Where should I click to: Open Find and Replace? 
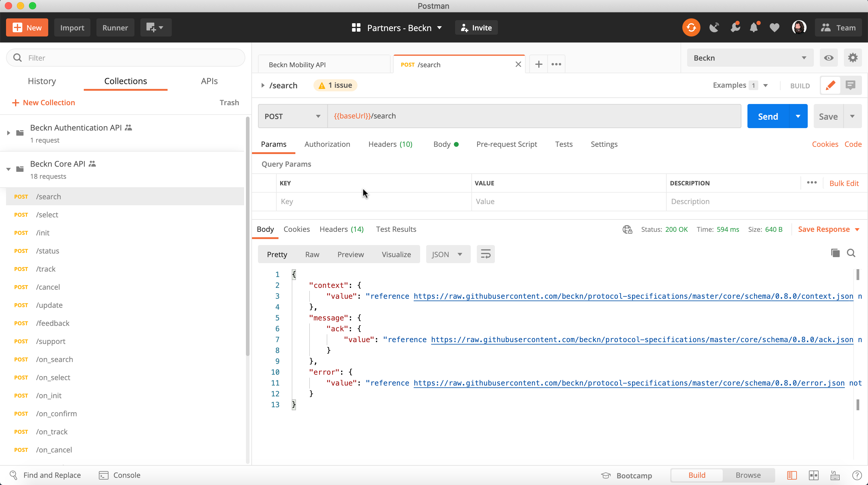45,475
